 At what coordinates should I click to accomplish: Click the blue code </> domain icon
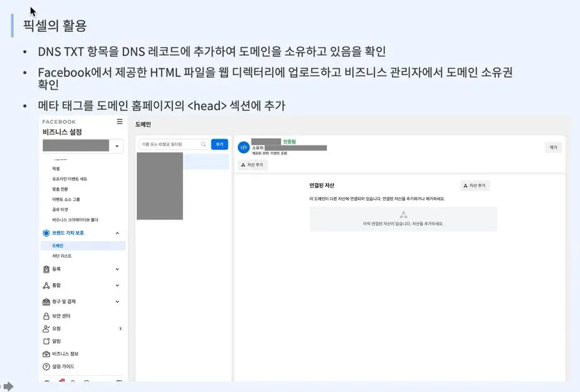[x=244, y=147]
